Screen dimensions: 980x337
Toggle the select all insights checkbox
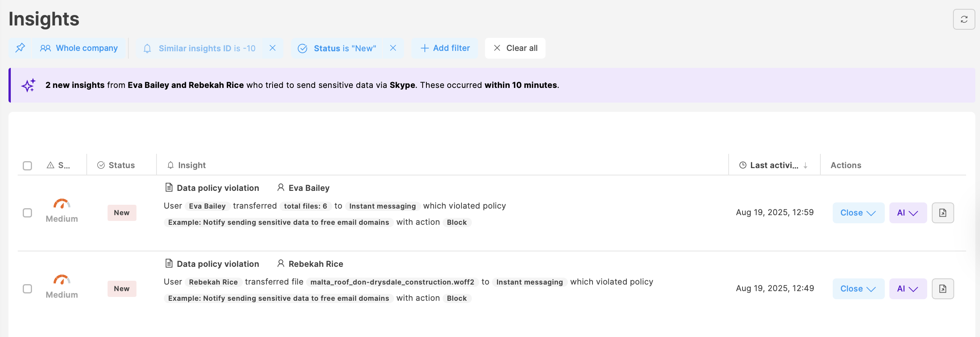coord(27,166)
